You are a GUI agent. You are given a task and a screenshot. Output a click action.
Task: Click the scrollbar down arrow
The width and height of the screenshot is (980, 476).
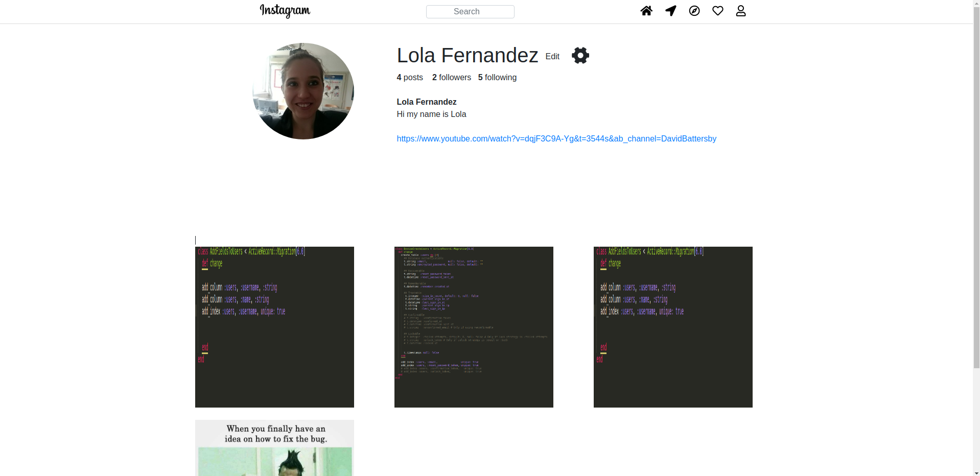click(x=976, y=472)
